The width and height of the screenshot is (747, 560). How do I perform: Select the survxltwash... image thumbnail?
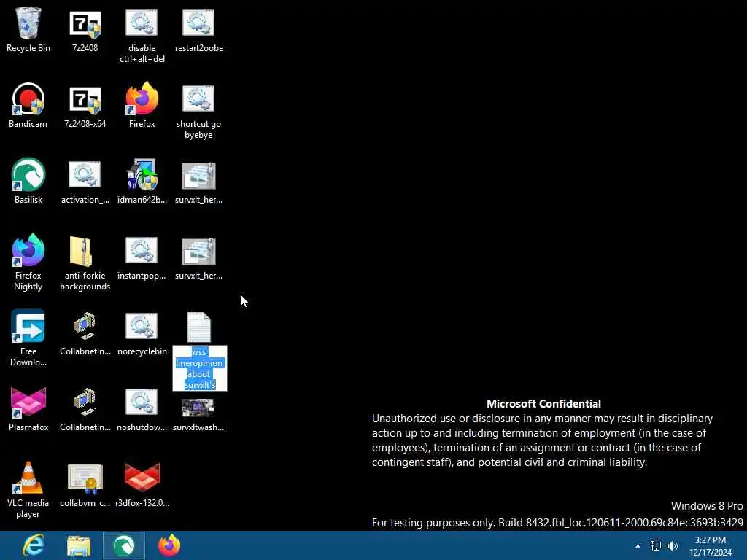pyautogui.click(x=198, y=408)
